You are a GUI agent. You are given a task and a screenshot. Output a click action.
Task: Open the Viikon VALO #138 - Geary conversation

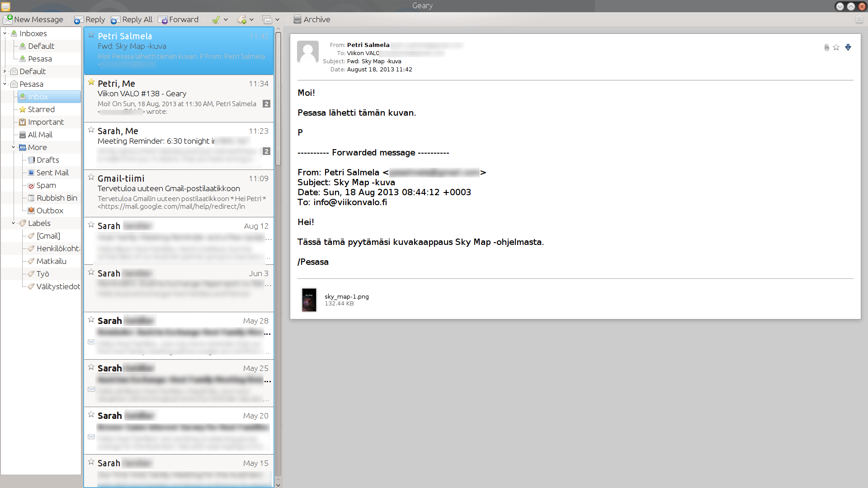pos(179,99)
